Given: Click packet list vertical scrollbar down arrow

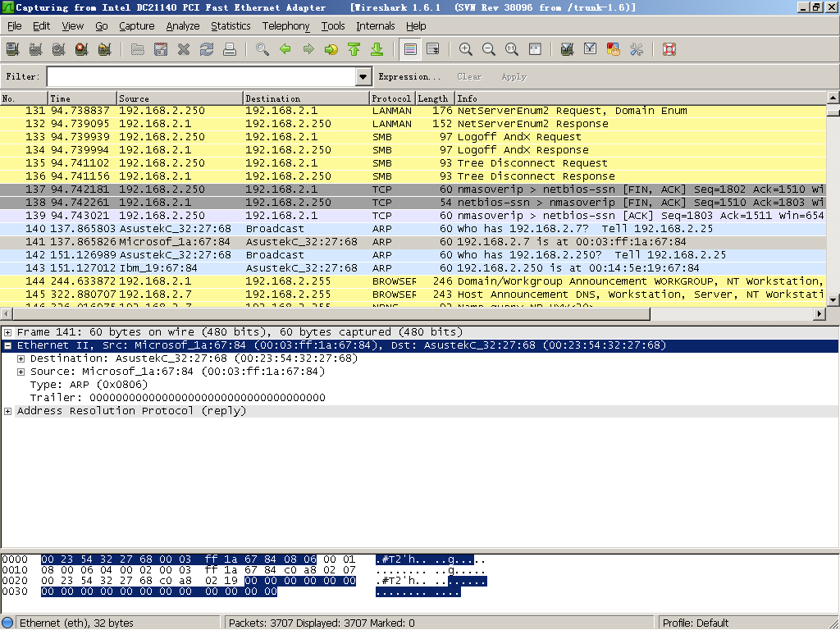Looking at the screenshot, I should (x=833, y=300).
